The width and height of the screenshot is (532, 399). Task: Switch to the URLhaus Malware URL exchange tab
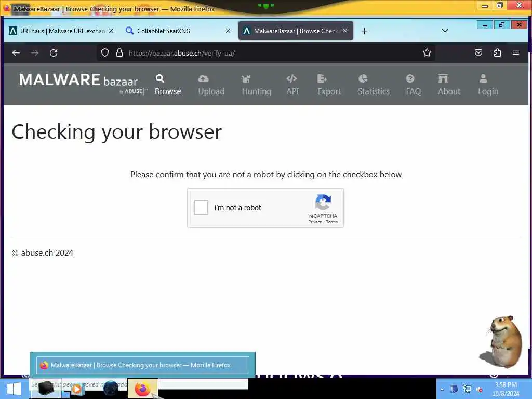62,31
